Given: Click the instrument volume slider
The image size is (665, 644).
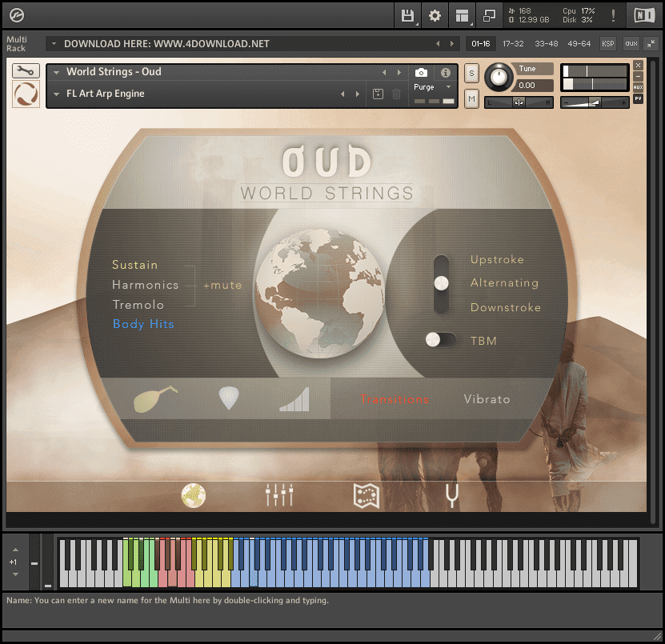Looking at the screenshot, I should click(x=595, y=102).
